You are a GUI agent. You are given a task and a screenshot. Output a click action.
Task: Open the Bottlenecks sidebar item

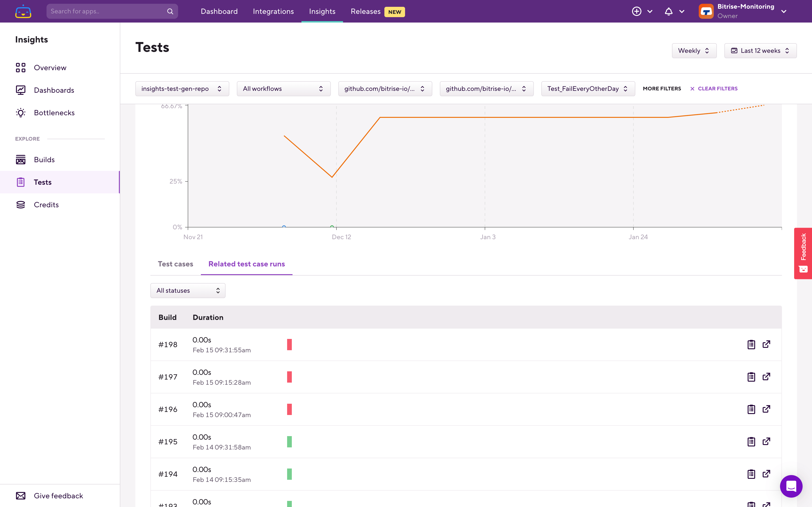54,113
